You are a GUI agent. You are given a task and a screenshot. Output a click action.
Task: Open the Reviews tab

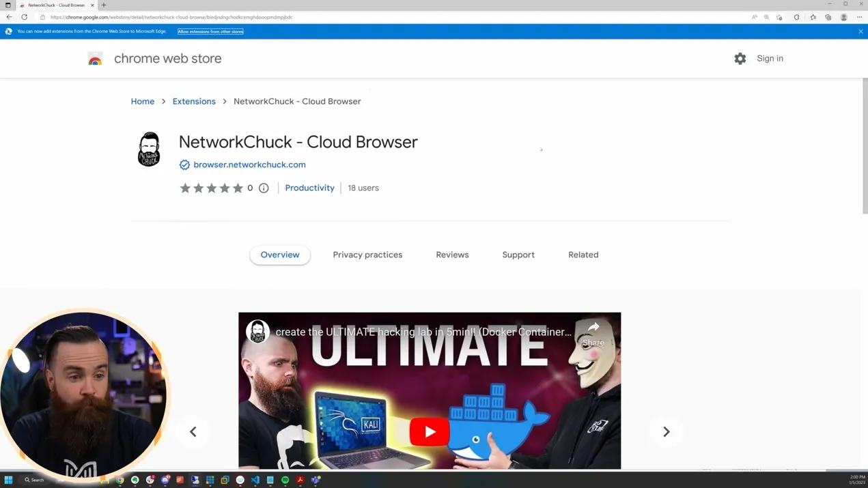coord(452,255)
